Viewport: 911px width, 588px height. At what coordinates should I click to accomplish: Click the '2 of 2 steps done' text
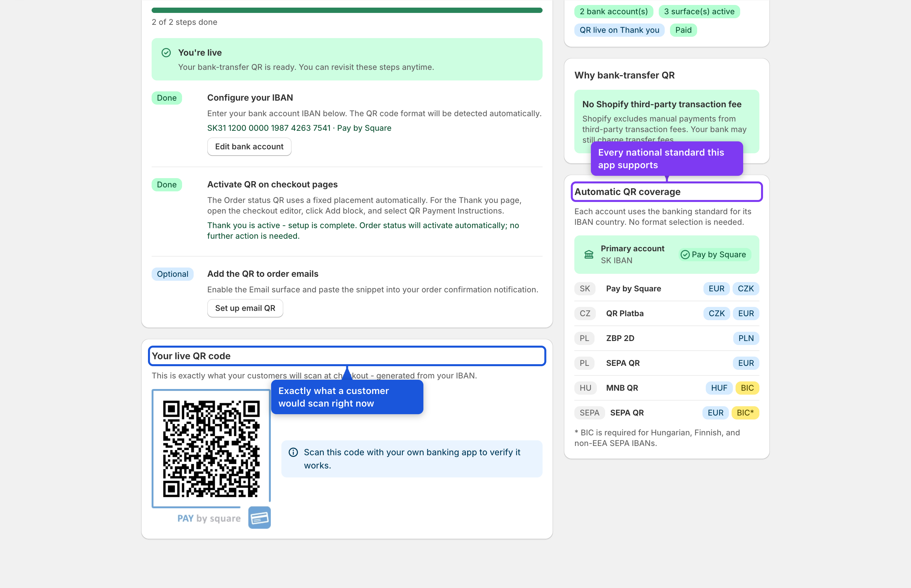[x=184, y=22]
